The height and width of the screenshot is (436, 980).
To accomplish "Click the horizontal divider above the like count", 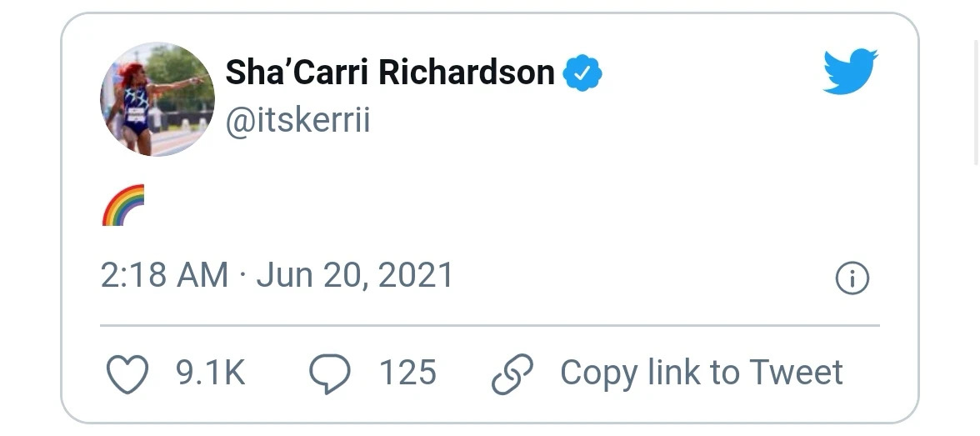I will 490,325.
